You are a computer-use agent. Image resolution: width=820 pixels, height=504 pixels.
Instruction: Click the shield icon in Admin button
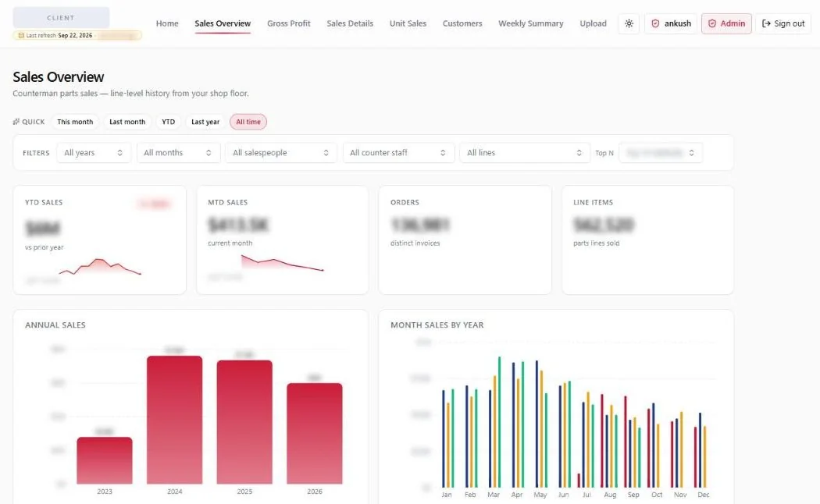711,23
